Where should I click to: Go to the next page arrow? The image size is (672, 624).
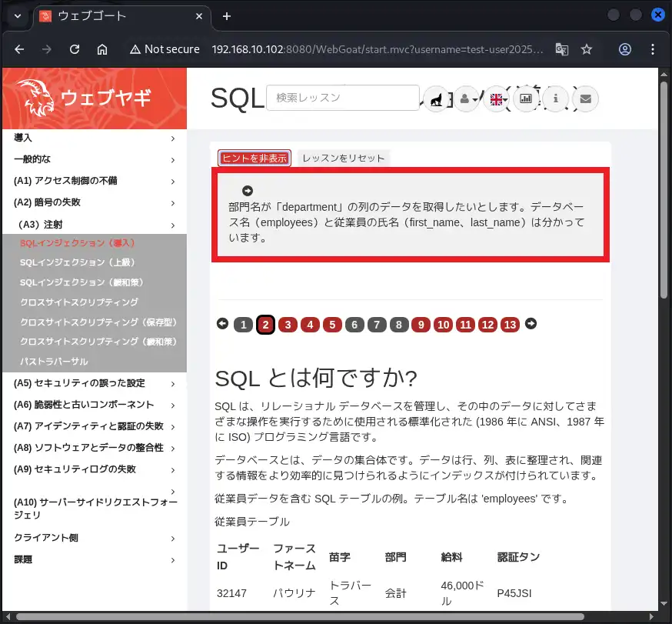(x=531, y=324)
